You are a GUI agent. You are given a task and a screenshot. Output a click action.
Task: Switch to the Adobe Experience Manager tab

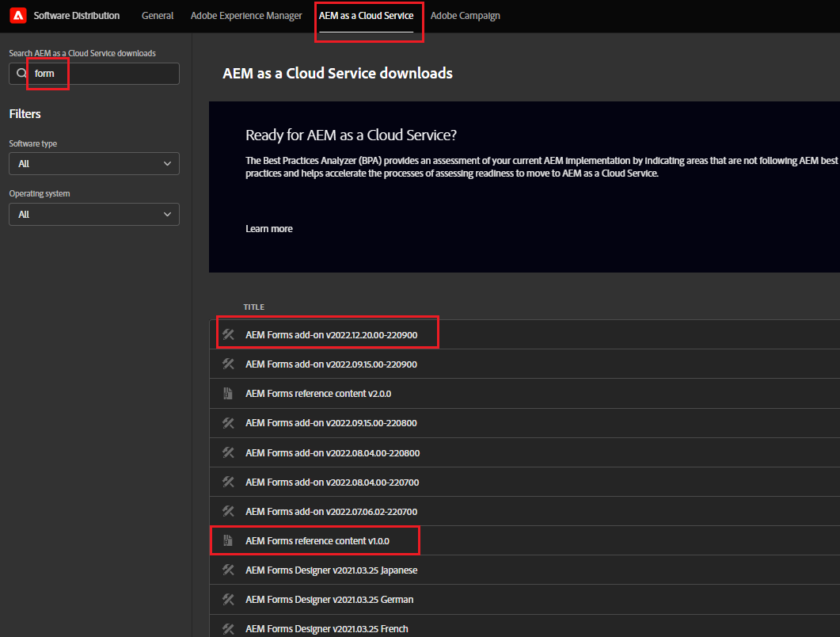coord(245,15)
